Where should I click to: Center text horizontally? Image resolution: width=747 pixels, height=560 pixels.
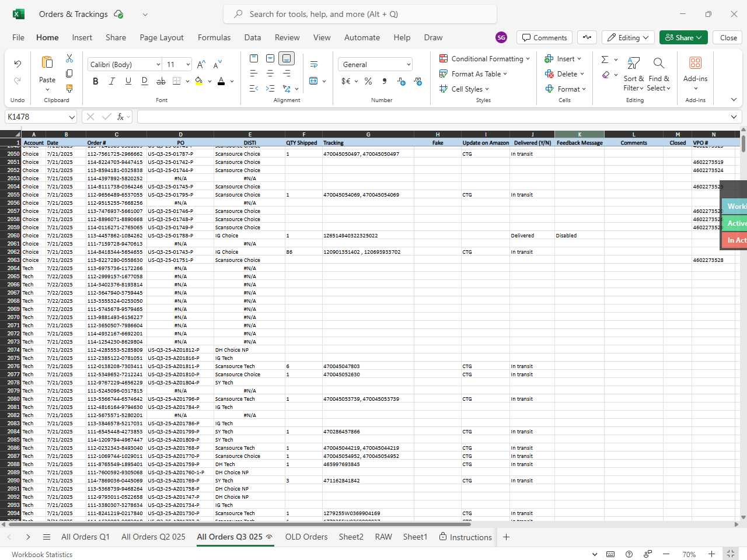[x=270, y=73]
